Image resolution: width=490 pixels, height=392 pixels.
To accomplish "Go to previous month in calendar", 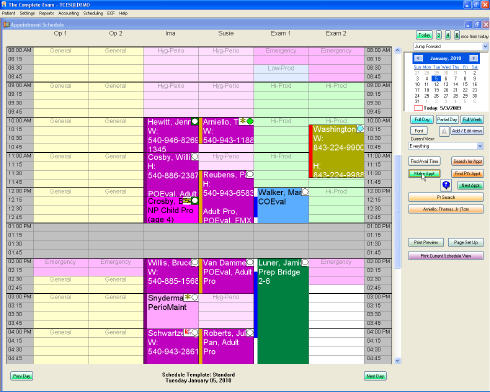I will [418, 58].
